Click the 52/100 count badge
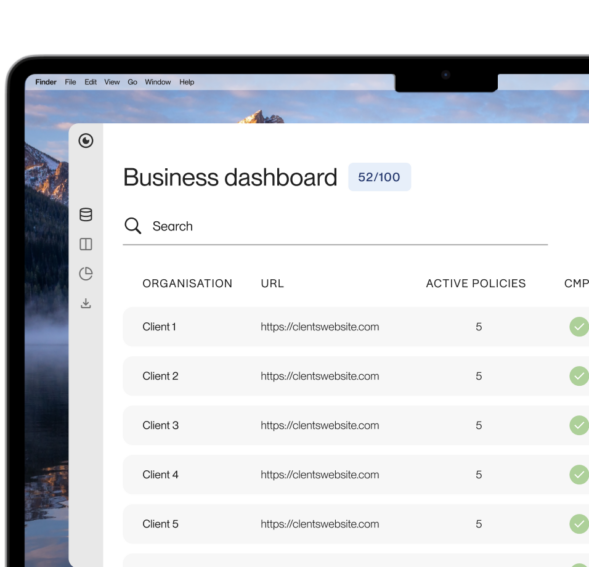The image size is (589, 567). point(379,177)
